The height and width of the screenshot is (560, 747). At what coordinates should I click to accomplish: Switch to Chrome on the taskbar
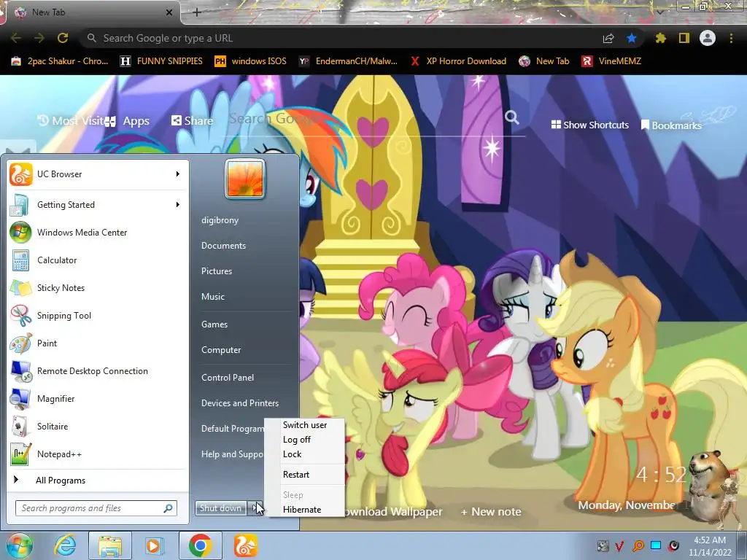pos(200,545)
